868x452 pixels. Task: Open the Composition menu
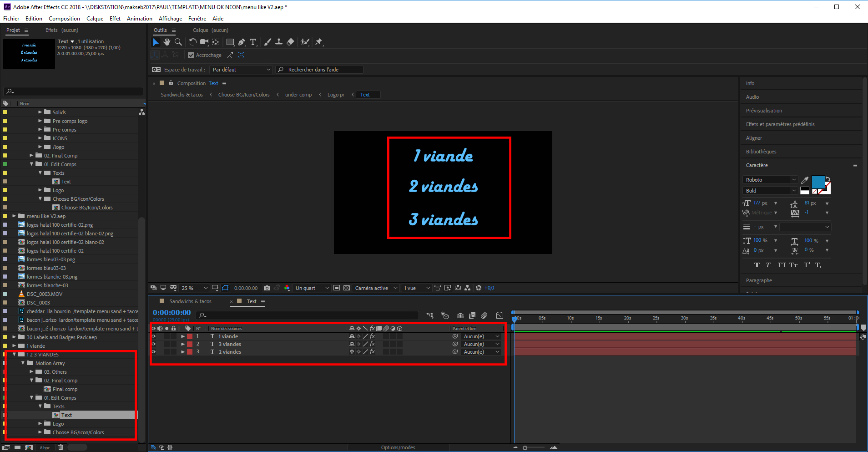(x=64, y=19)
